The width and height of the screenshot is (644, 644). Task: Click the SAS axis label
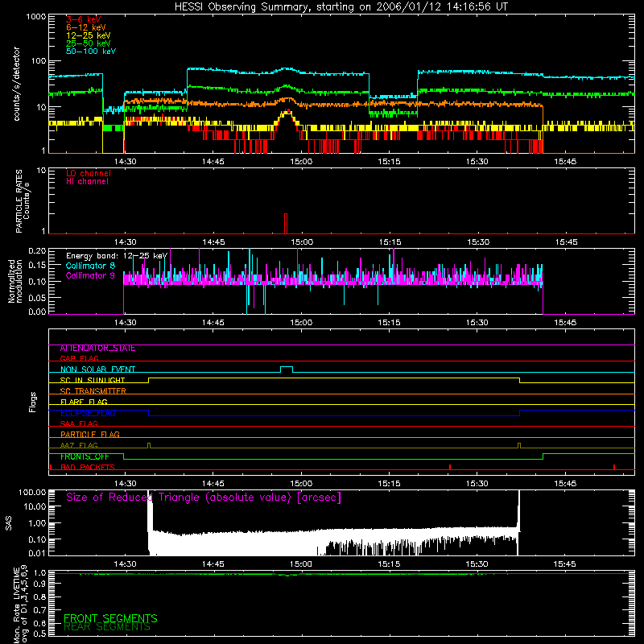[9, 523]
